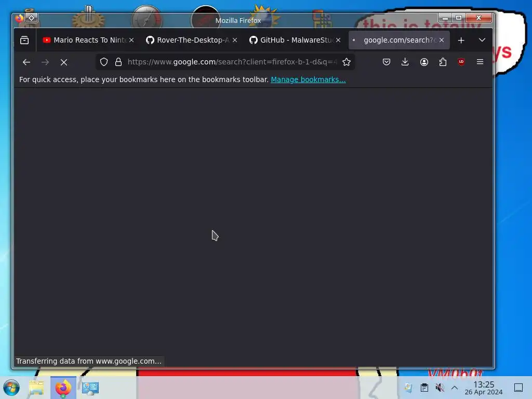Close the Mario Reacts YouTube tab

coord(131,40)
